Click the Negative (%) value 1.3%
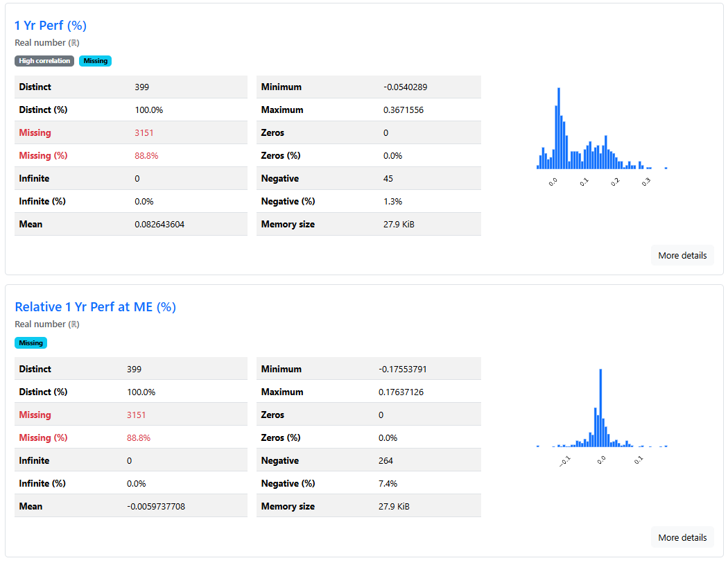Screen dimensions: 728x565 point(392,202)
